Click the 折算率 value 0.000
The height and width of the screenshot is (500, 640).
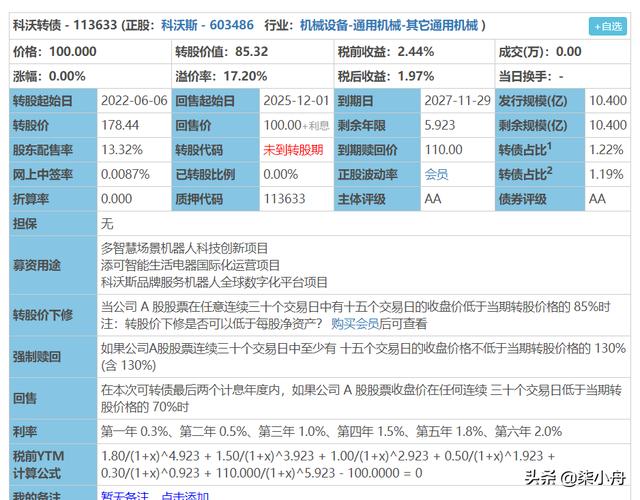[x=116, y=199]
